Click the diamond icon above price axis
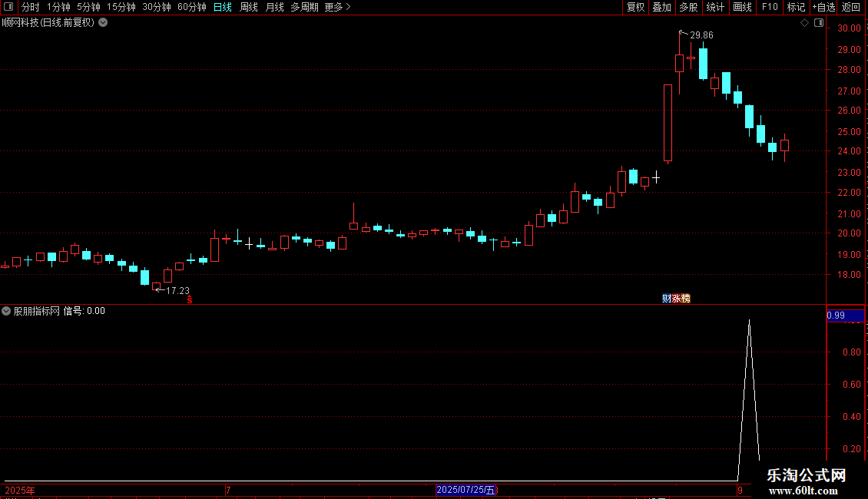The image size is (868, 499). pos(804,23)
